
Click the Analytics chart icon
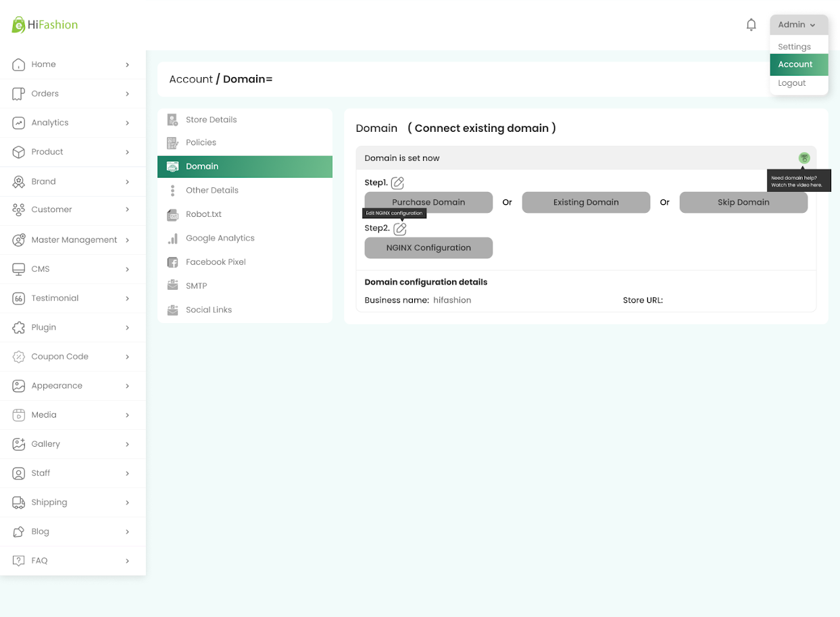click(19, 122)
